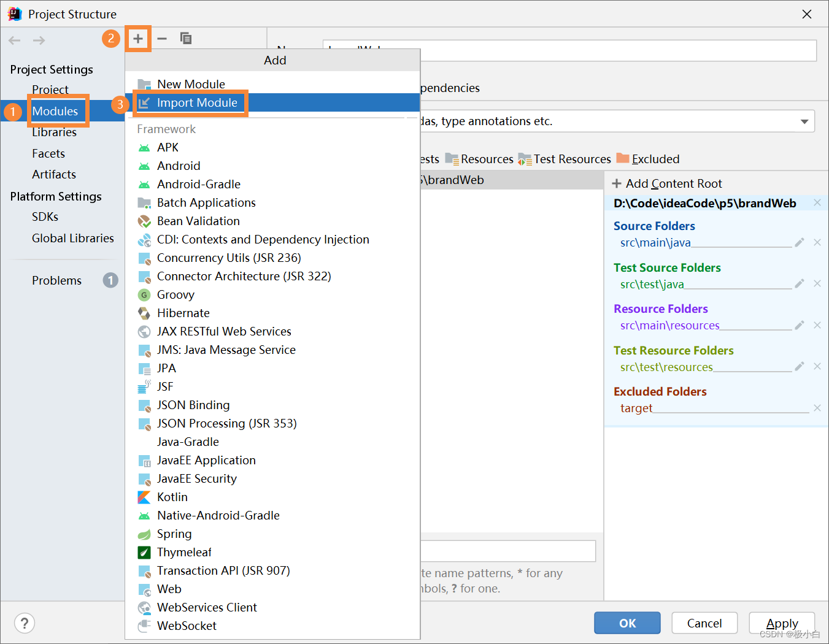This screenshot has width=829, height=644.
Task: Edit properties of src\main\resources folder
Action: pos(800,325)
